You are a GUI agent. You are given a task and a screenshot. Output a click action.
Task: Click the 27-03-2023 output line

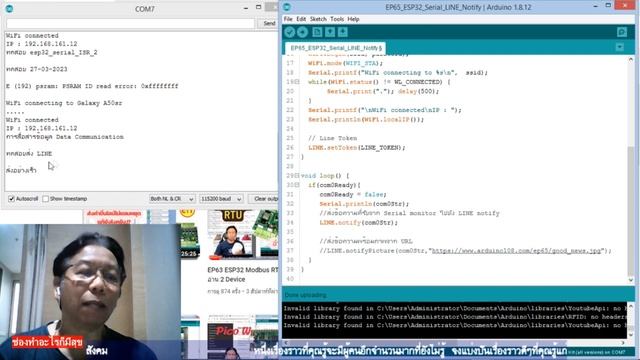point(37,69)
